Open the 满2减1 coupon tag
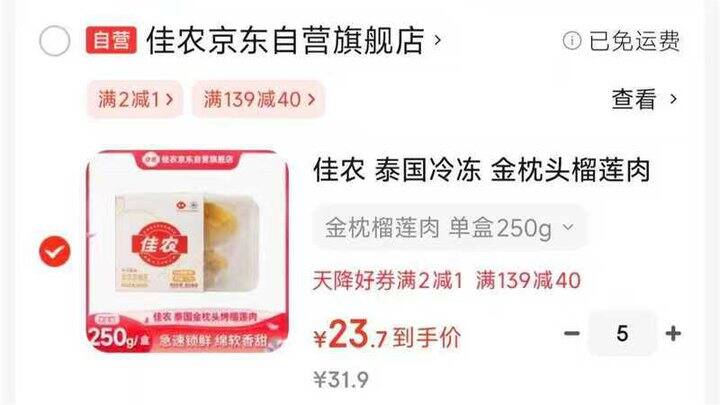This screenshot has width=720, height=405. point(135,99)
